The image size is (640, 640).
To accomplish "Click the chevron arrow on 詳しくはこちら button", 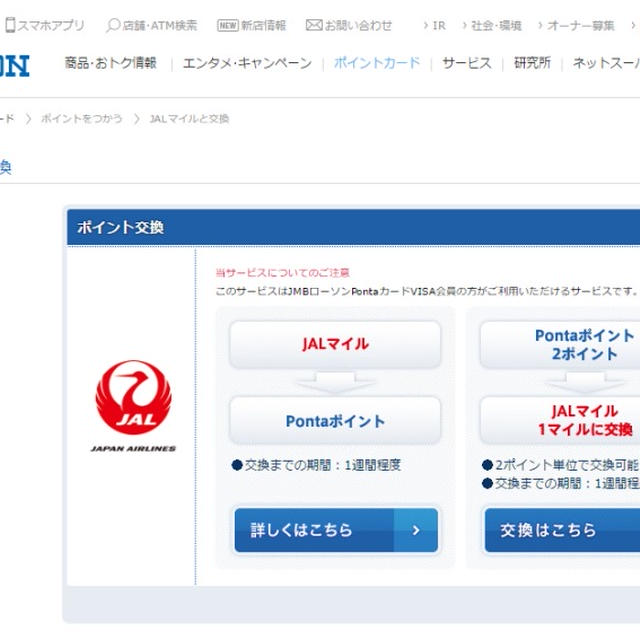I will [x=416, y=530].
